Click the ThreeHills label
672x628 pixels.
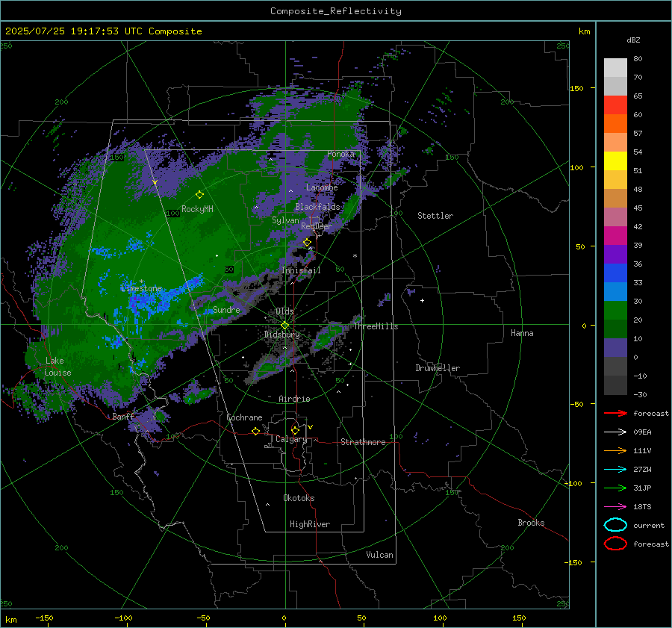(x=376, y=326)
